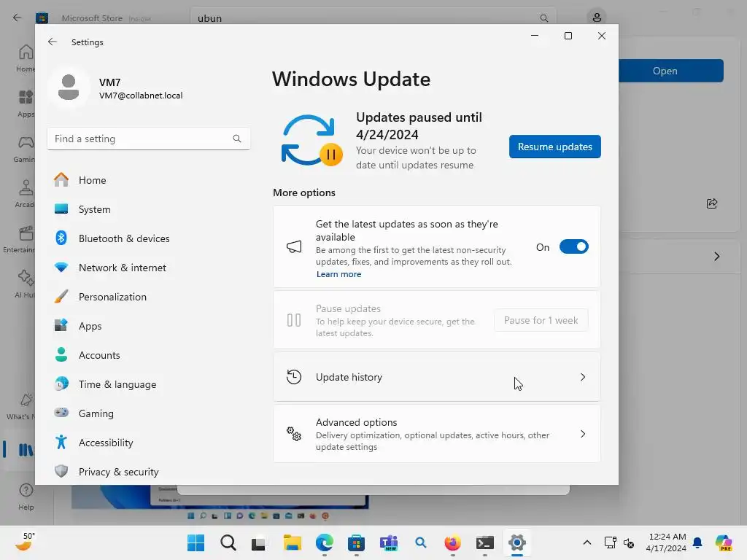This screenshot has width=747, height=560.
Task: Expand the chevron row in Microsoft Store
Action: [x=716, y=257]
